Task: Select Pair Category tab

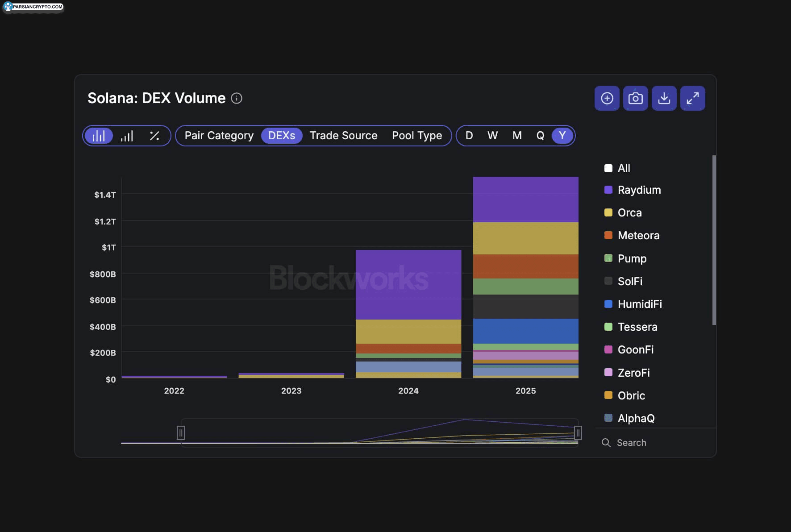Action: pos(219,136)
